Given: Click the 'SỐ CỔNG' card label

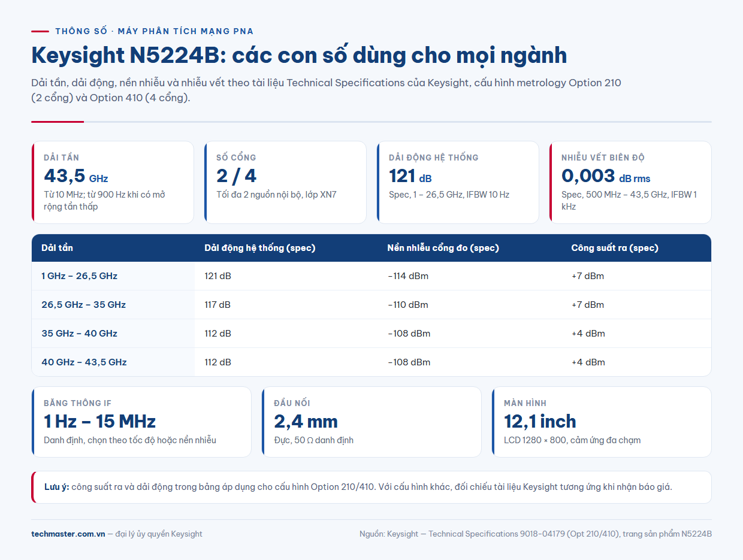Looking at the screenshot, I should pyautogui.click(x=236, y=158).
